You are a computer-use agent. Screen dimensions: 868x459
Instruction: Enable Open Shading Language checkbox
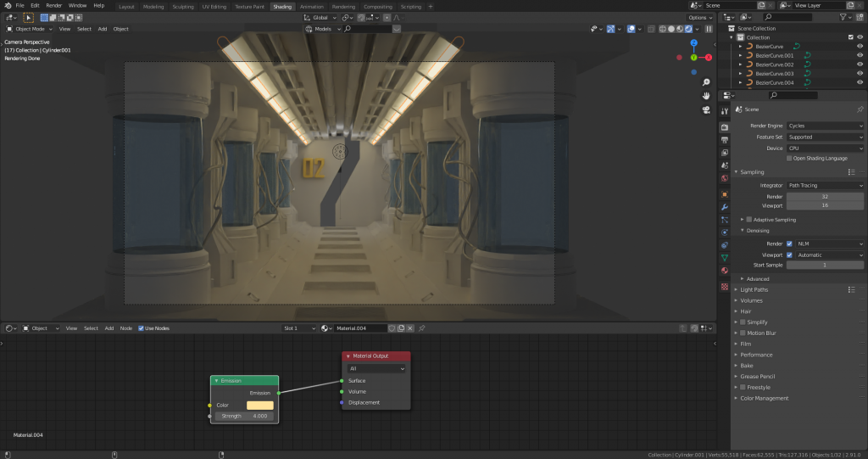tap(789, 158)
